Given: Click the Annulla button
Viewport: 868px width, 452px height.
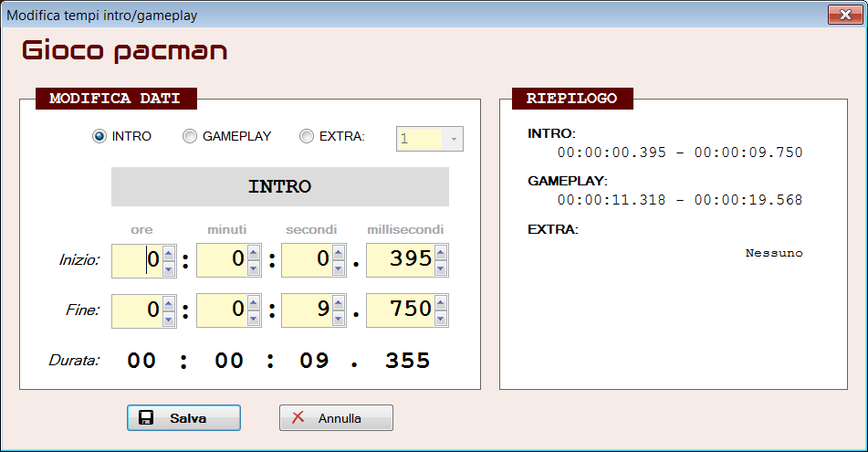Looking at the screenshot, I should click(336, 418).
